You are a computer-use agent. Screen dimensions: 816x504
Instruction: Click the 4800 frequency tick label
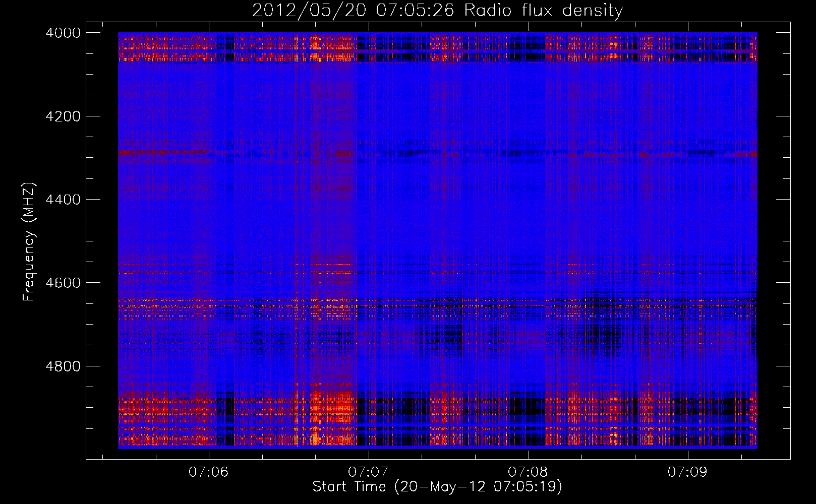[63, 366]
